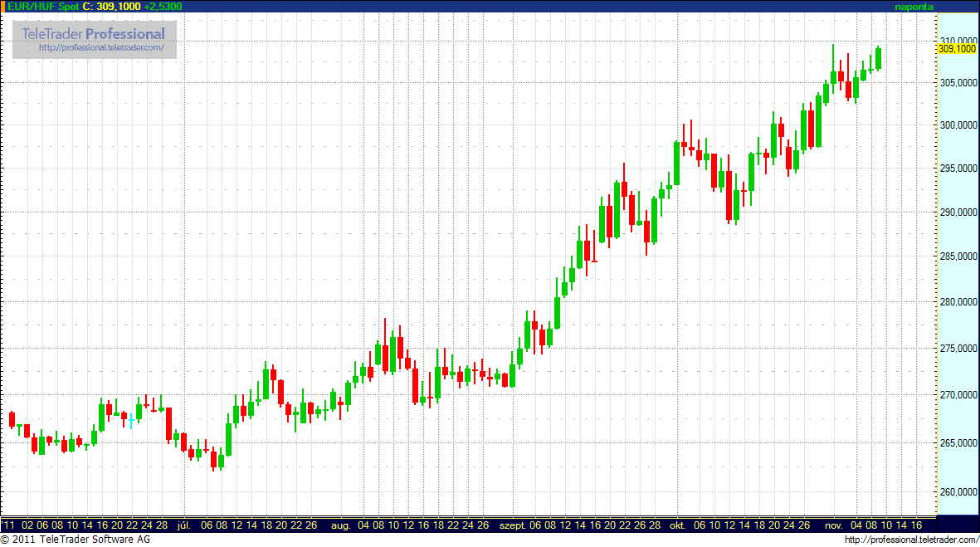980x547 pixels.
Task: Click the 275,0000 price axis label
Action: click(958, 349)
